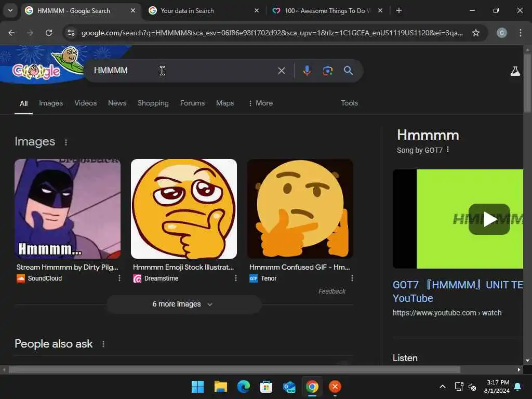This screenshot has width=532, height=399.
Task: Open the Chrome profile avatar
Action: (x=502, y=33)
